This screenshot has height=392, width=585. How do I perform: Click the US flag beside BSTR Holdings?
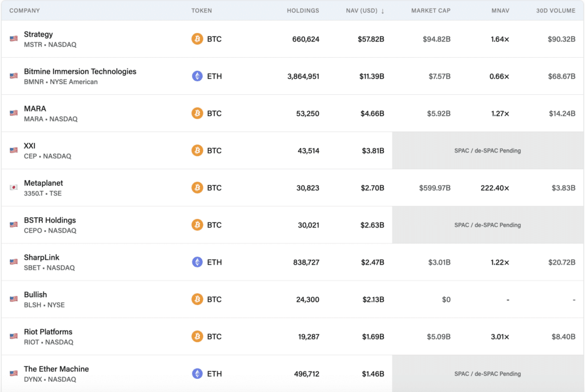13,225
